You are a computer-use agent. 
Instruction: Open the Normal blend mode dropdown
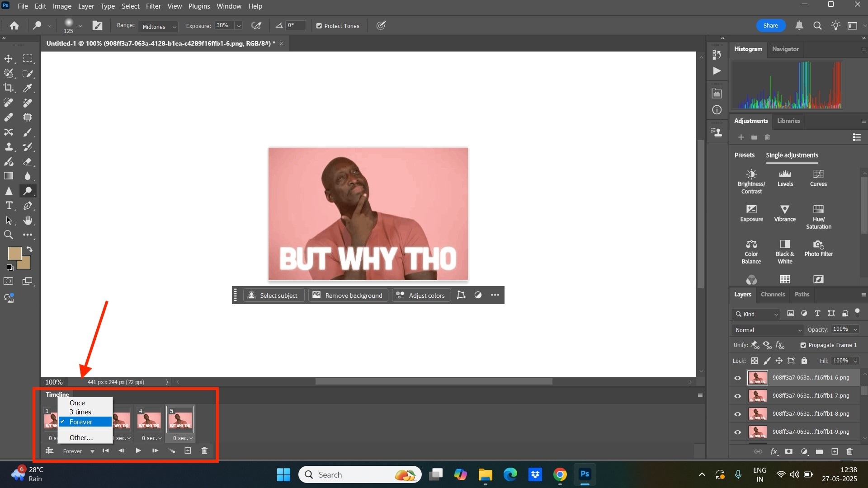coord(767,330)
